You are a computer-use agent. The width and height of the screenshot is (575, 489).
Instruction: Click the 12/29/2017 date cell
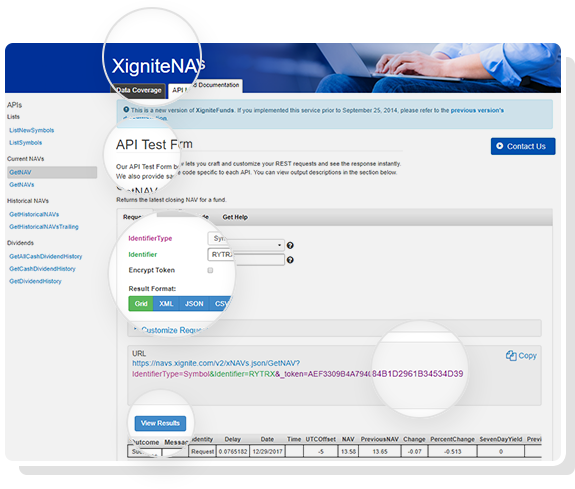click(x=267, y=452)
